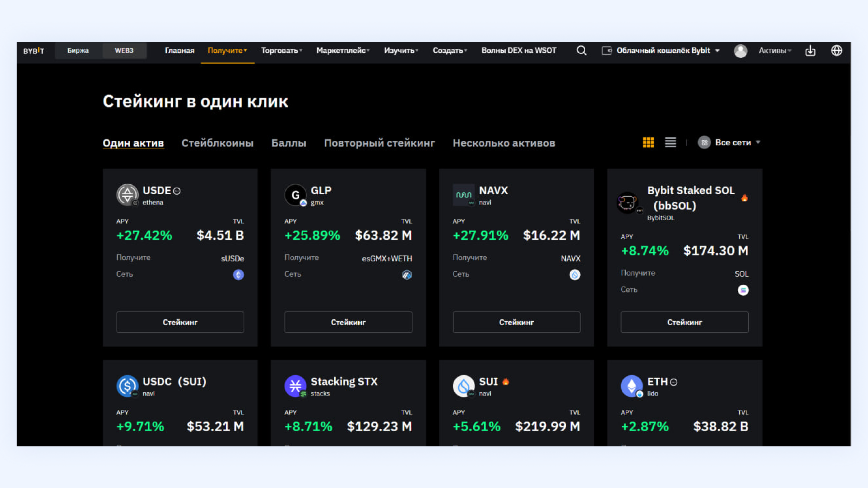Screen dimensions: 868x488
Task: Click Стейкинг button on GLP card
Action: coord(348,322)
